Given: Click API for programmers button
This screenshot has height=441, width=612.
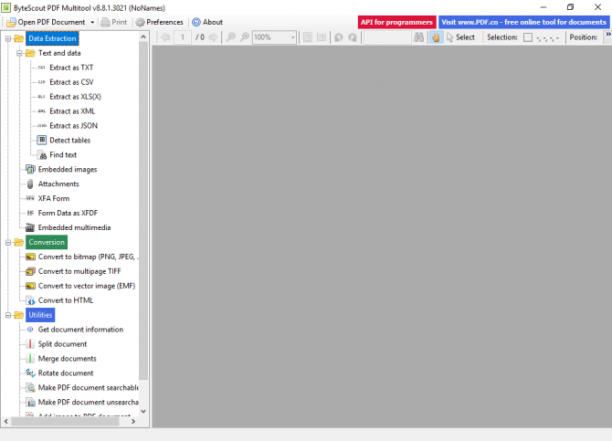Looking at the screenshot, I should coord(397,22).
